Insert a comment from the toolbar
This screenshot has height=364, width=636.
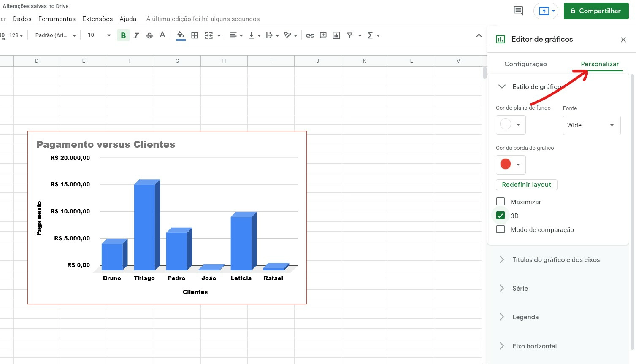[323, 35]
